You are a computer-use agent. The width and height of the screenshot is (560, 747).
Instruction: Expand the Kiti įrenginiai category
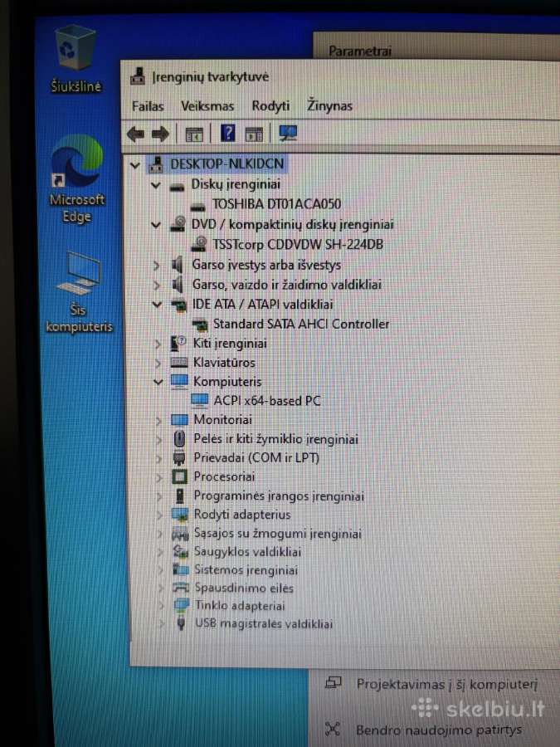point(158,344)
